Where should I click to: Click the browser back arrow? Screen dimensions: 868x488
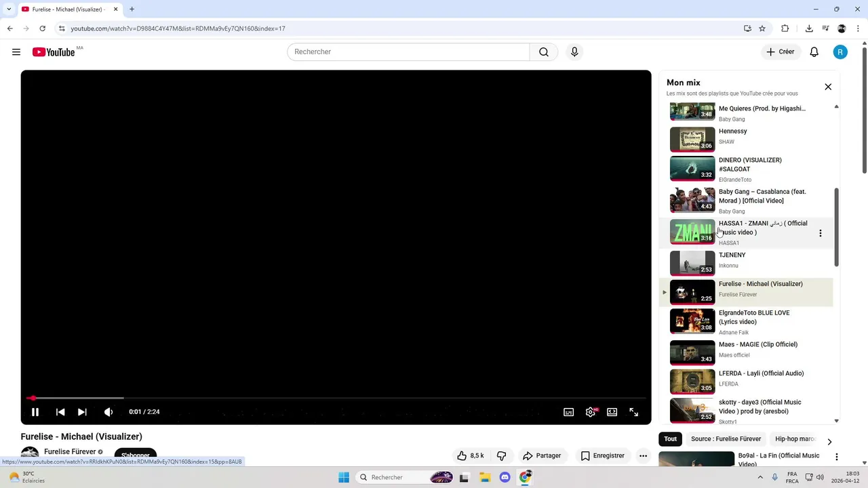(9, 28)
